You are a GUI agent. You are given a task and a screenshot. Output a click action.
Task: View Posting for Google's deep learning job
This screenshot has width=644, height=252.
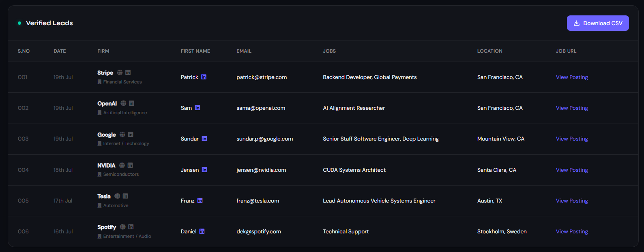[572, 139]
